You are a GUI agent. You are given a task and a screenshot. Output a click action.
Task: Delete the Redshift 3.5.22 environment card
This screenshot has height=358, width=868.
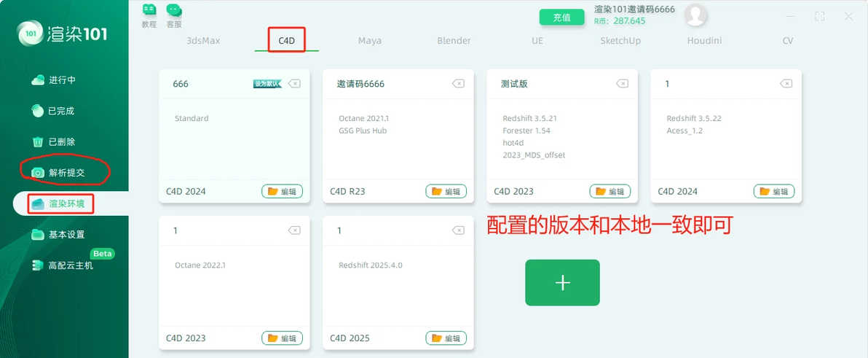pyautogui.click(x=786, y=84)
